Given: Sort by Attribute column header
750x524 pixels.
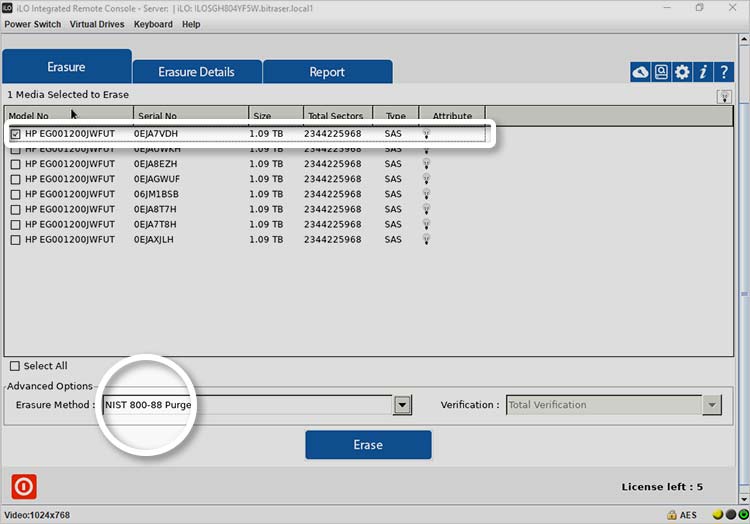Looking at the screenshot, I should (x=452, y=116).
